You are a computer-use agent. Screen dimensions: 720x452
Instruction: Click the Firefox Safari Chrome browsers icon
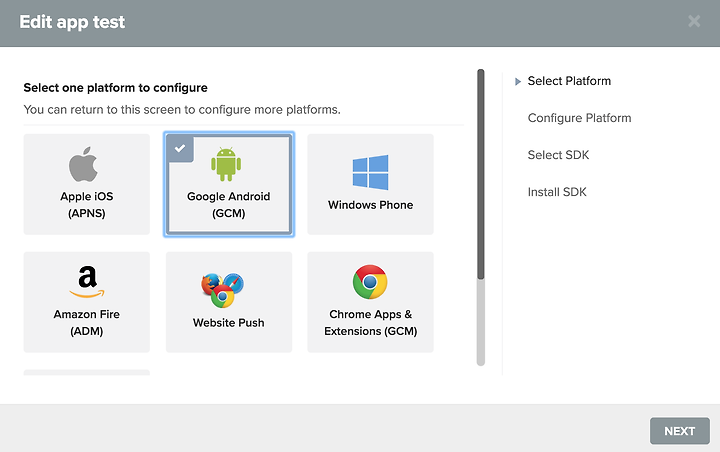222,290
